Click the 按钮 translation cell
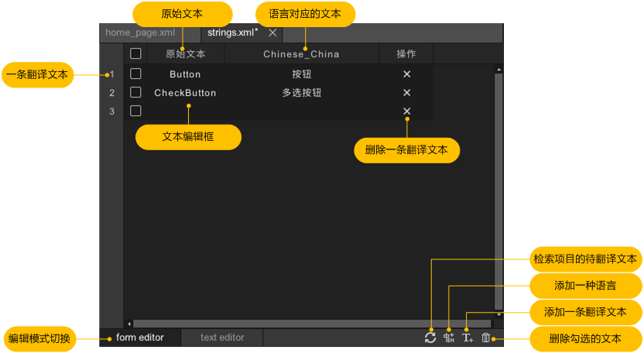644x353 pixels. (x=301, y=74)
